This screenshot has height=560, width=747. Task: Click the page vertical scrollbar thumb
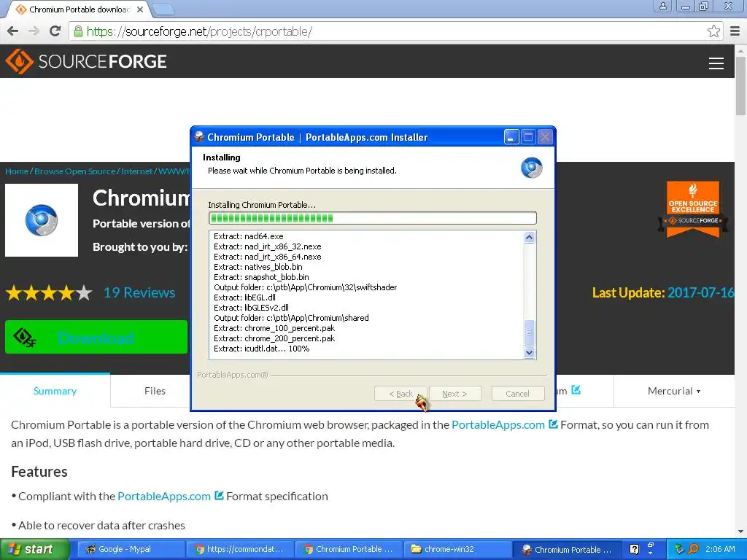740,85
